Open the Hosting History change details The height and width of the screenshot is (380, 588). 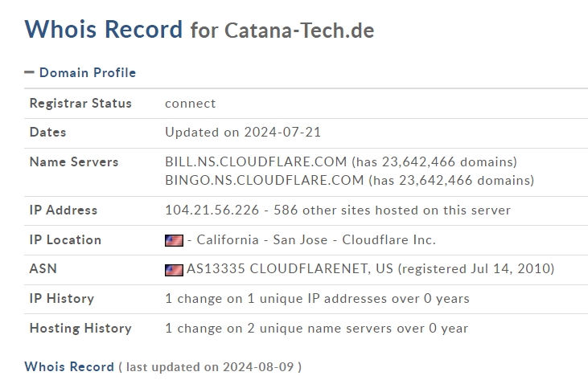[x=316, y=329]
